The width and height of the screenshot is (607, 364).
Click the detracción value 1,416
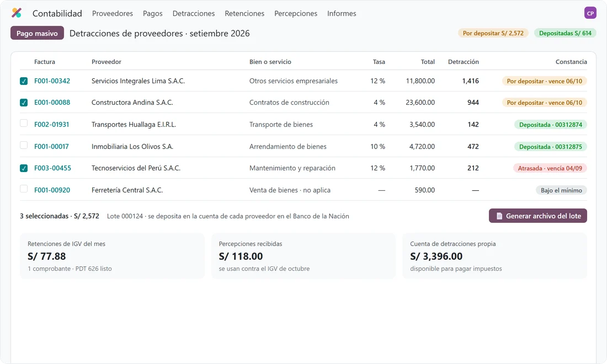[x=470, y=81]
